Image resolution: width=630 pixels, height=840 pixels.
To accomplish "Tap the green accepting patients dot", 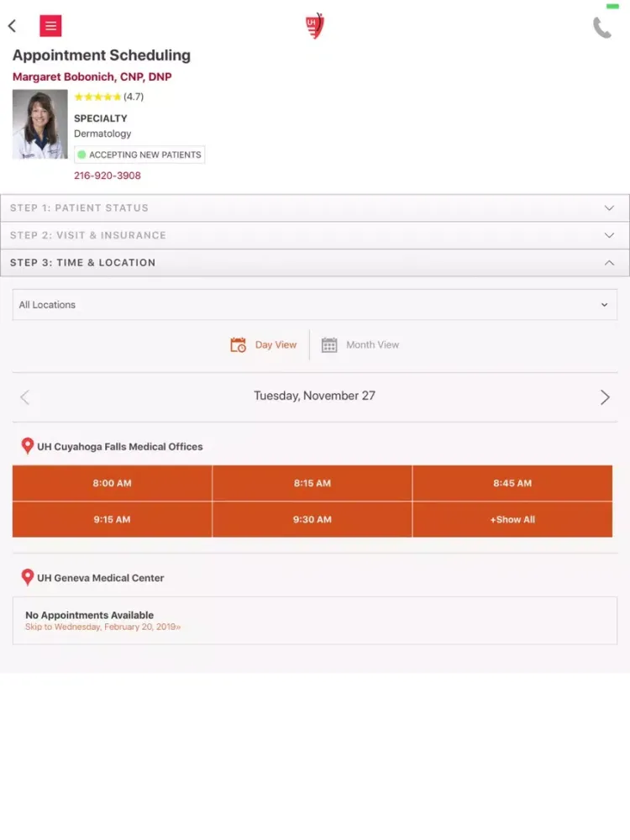I will click(81, 155).
